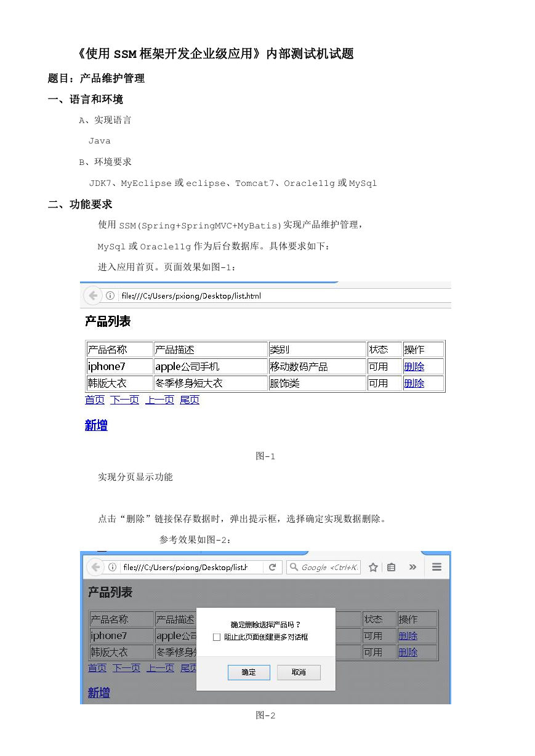Go to 上一页 in the 图-1 pagination
Screen dimensions: 535x756
tap(160, 400)
